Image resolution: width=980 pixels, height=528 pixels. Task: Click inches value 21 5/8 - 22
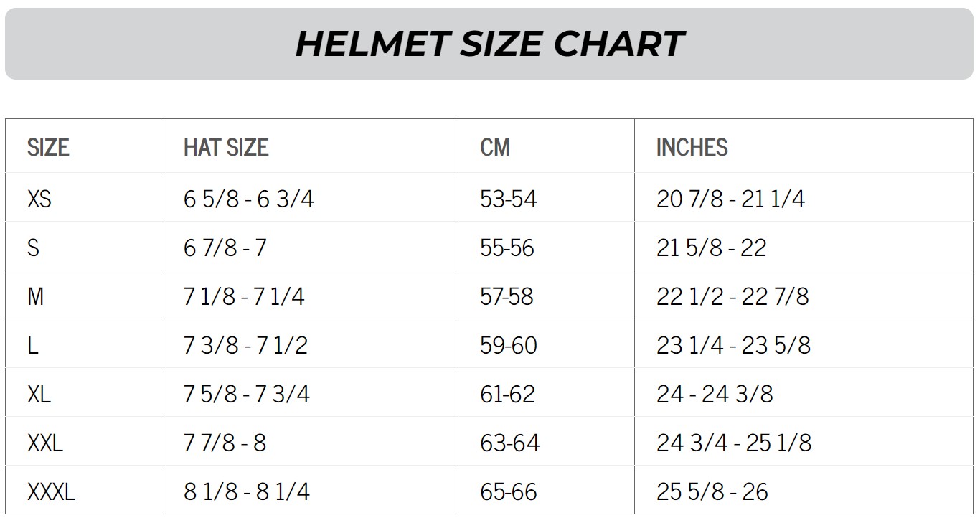(x=712, y=247)
